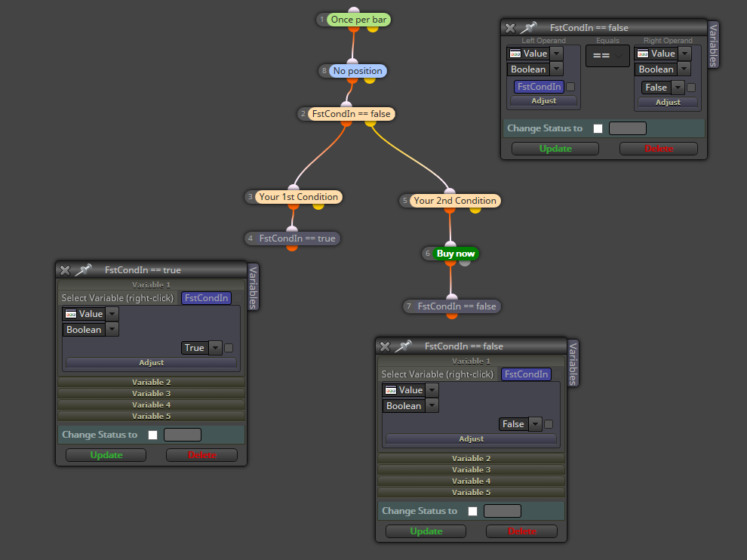This screenshot has width=747, height=560.
Task: Select the Buy now node
Action: [456, 254]
